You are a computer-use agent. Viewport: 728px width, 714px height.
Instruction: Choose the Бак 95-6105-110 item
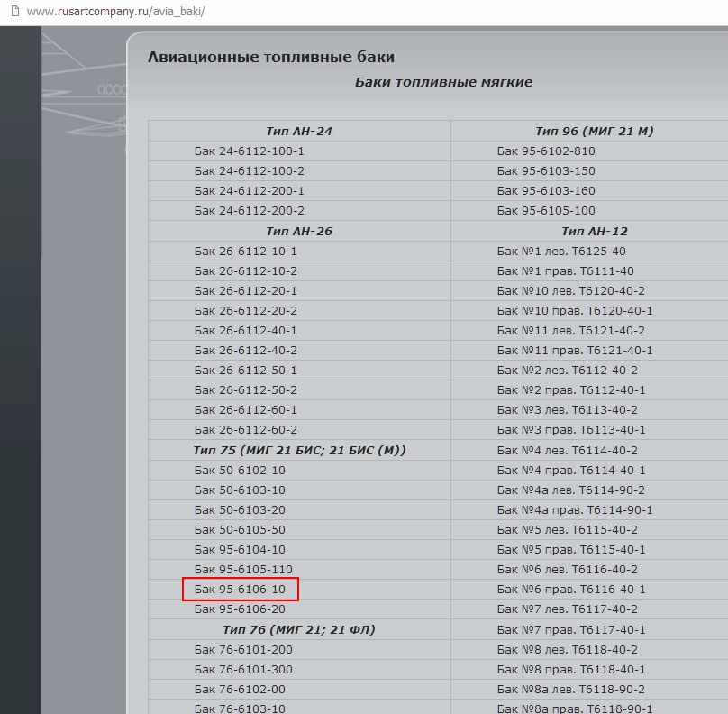(x=243, y=570)
